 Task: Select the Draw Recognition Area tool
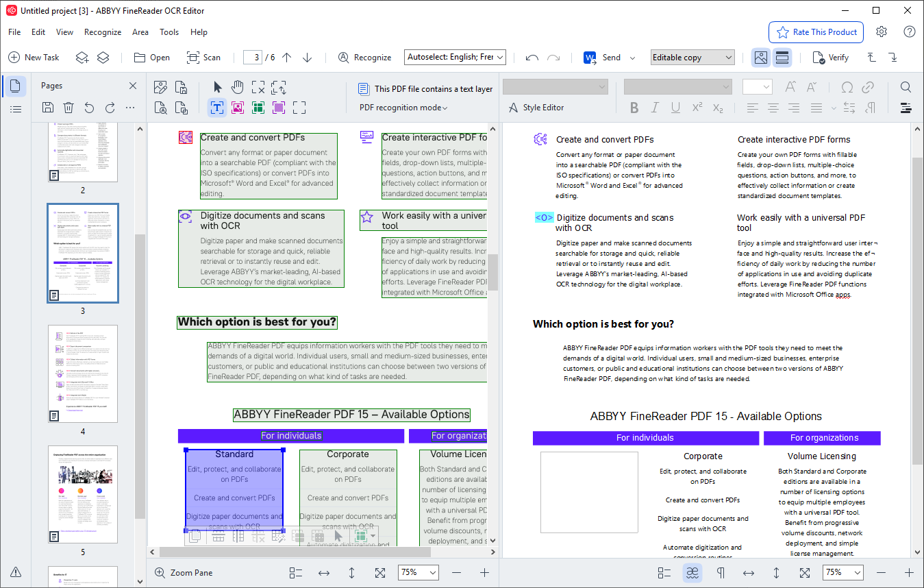pyautogui.click(x=299, y=108)
